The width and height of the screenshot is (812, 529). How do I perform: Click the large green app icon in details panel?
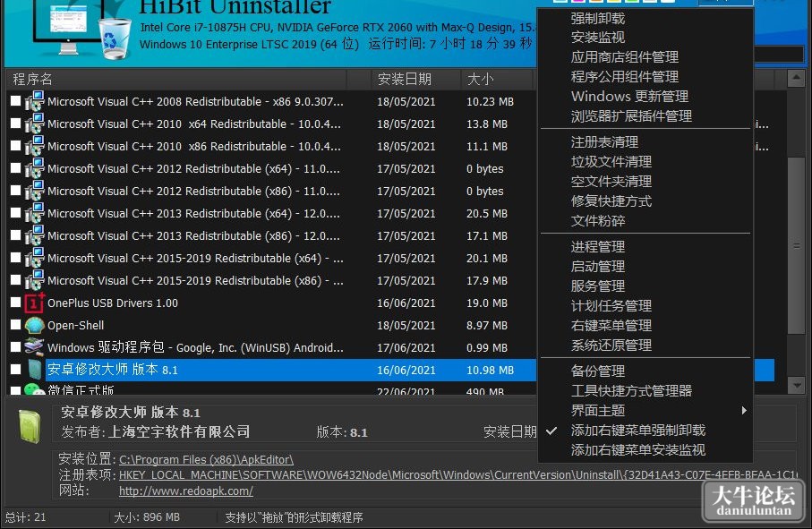click(30, 427)
